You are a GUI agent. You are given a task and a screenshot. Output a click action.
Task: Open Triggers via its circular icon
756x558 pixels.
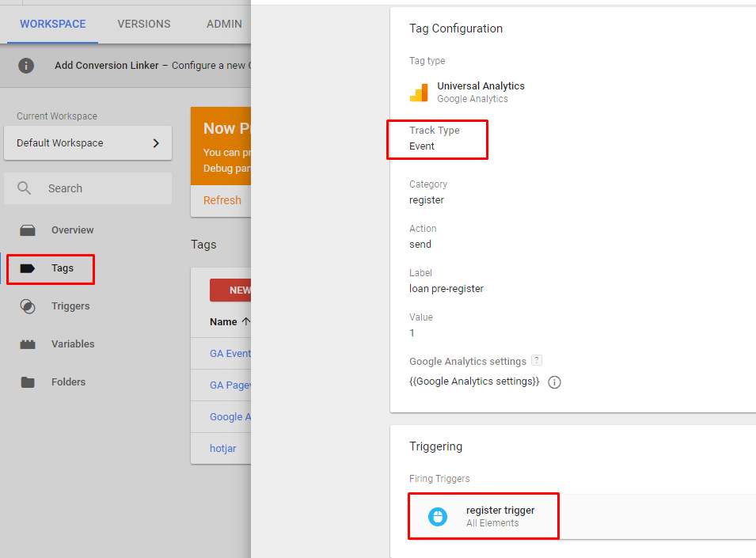click(28, 306)
